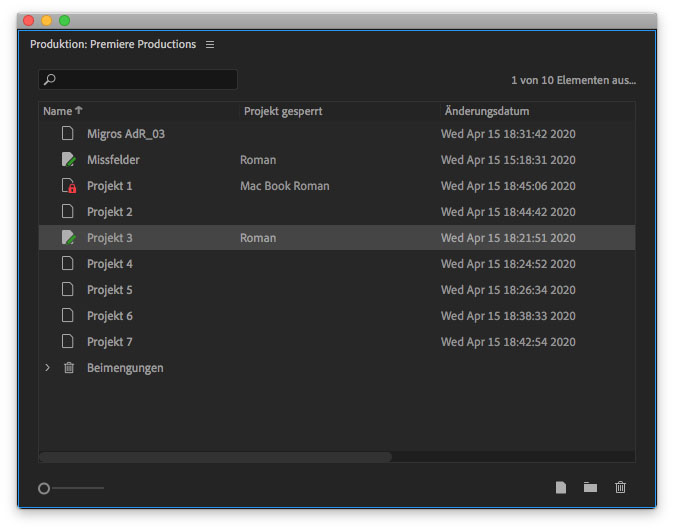Viewport: 674px width, 530px height.
Task: Click date Wed Apr 15 18:21:51 2020
Action: coord(508,238)
